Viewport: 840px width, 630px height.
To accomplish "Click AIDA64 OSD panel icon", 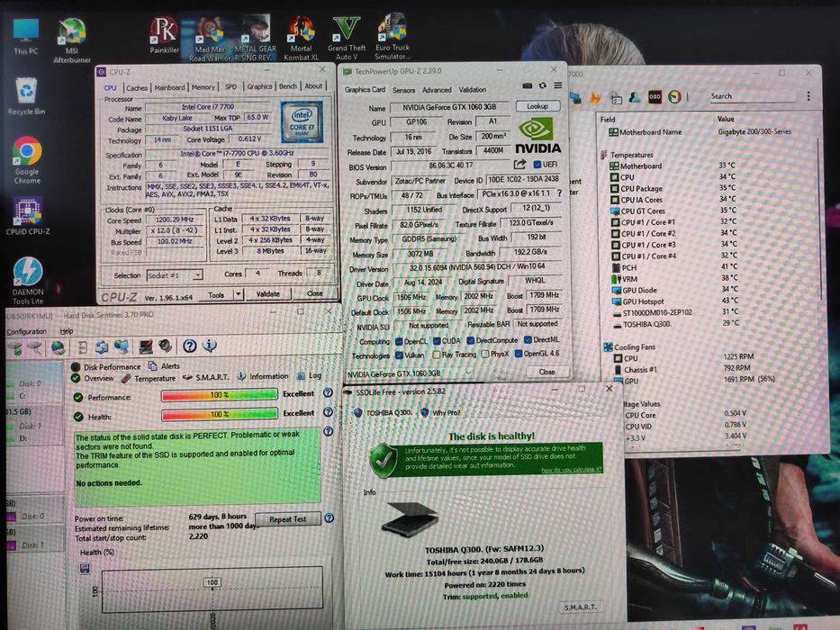I will pos(655,97).
